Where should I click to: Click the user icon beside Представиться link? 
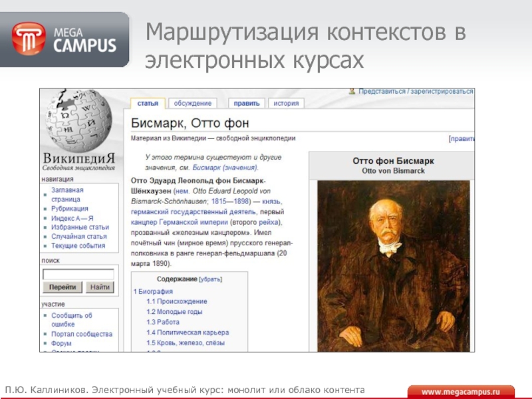pos(352,91)
